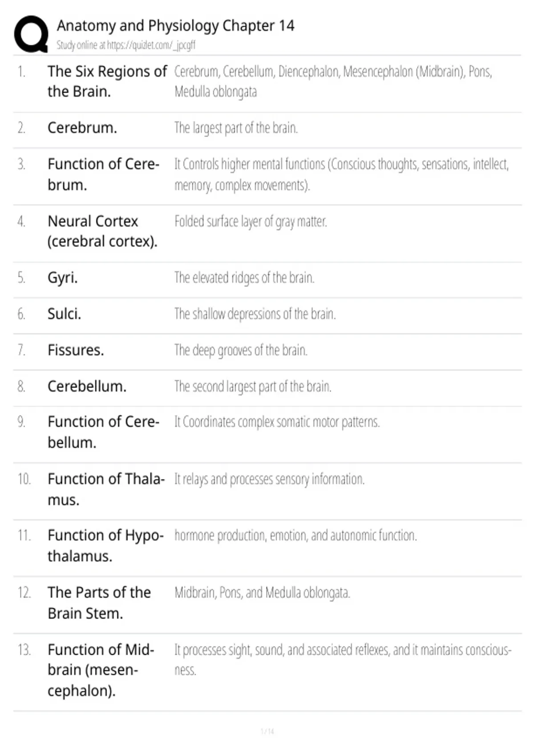Click the 'Function of Cerebrum.' term
Screen dimensions: 534x756
coord(103,174)
